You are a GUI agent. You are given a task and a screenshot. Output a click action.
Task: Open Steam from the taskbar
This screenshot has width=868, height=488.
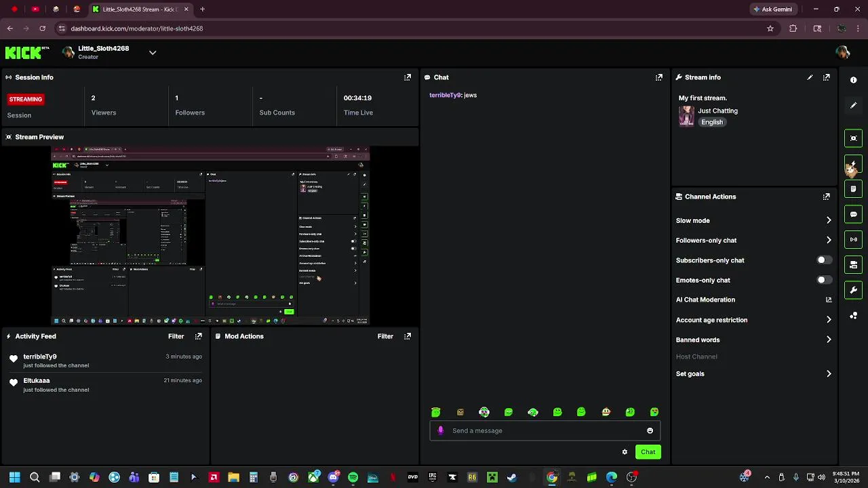512,477
